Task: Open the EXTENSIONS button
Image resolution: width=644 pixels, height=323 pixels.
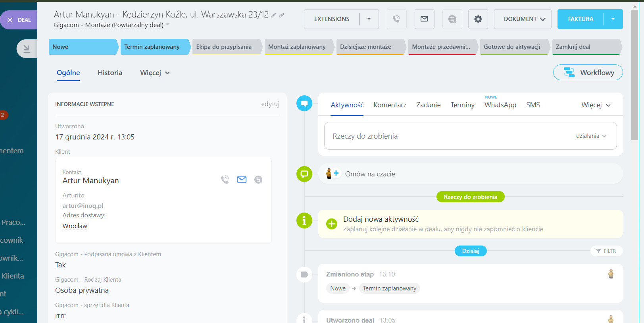Action: [332, 19]
